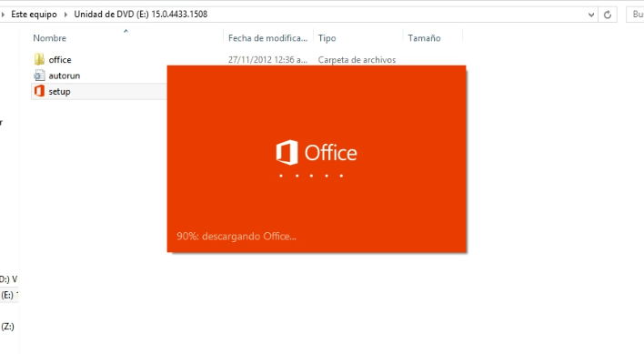The height and width of the screenshot is (354, 644).
Task: Click the Office logo on splash screen
Action: 317,152
